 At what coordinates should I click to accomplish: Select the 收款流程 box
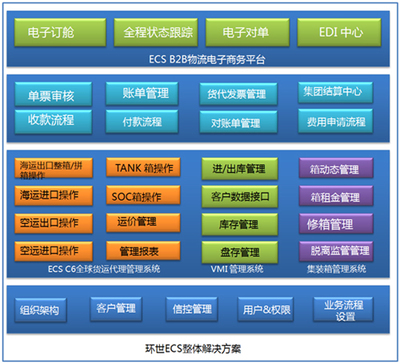click(x=53, y=122)
